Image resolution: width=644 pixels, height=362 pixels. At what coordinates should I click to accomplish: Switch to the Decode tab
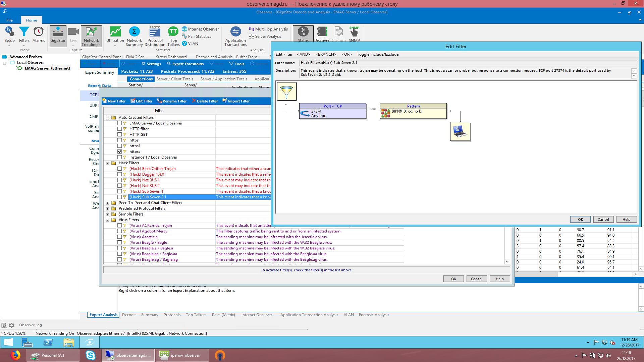129,315
